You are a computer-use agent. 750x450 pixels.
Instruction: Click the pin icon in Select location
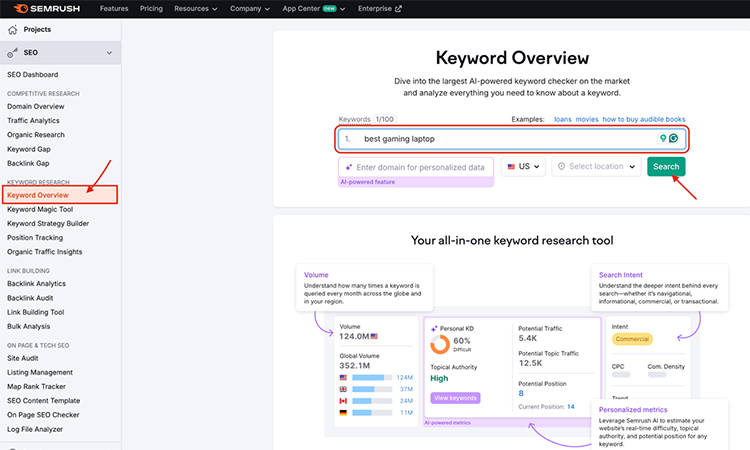(x=562, y=166)
